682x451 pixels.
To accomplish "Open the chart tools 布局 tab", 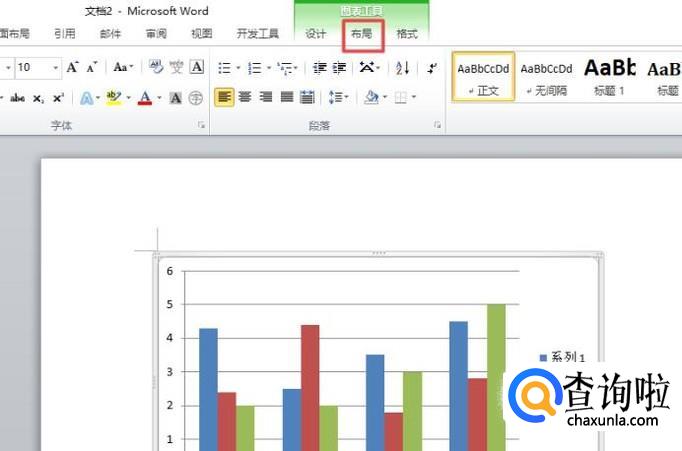I will click(362, 33).
